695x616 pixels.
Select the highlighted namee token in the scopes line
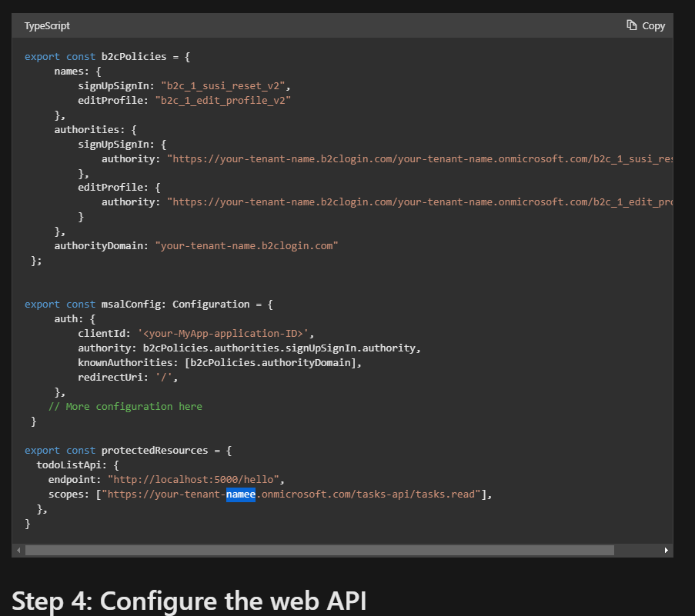click(x=241, y=494)
